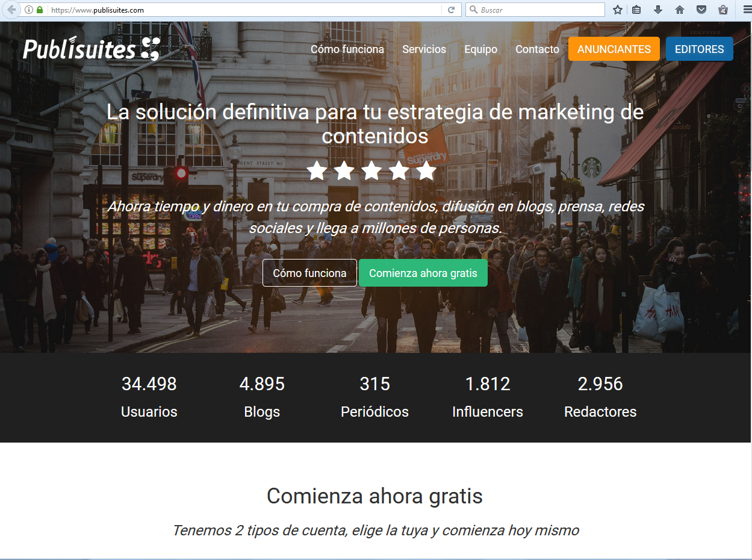752x560 pixels.
Task: Open Servicios menu item
Action: pyautogui.click(x=424, y=49)
